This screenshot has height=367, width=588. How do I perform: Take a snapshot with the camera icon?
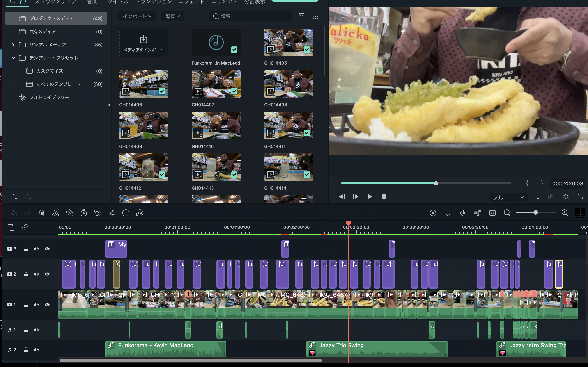(552, 197)
